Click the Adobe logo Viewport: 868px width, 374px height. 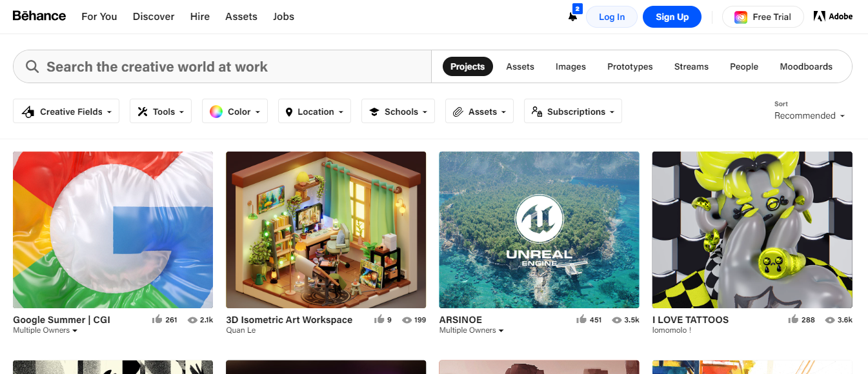[x=833, y=17]
